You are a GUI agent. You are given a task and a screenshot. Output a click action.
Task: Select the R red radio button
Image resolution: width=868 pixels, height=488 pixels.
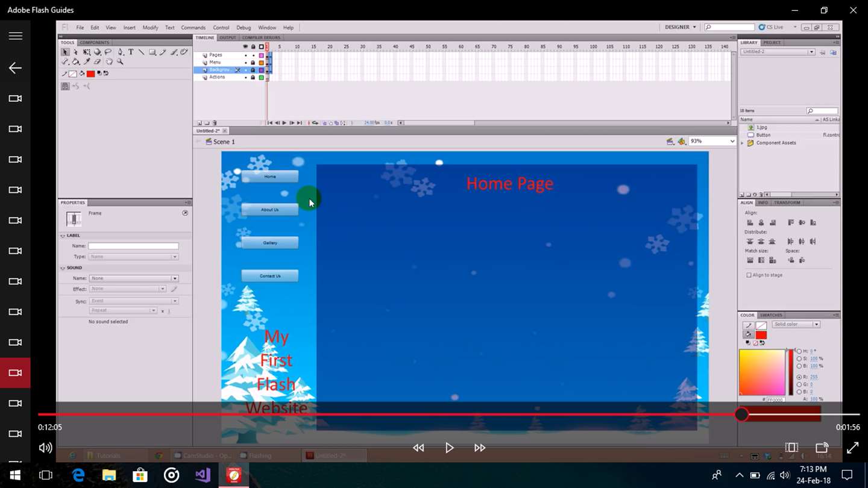pyautogui.click(x=799, y=377)
